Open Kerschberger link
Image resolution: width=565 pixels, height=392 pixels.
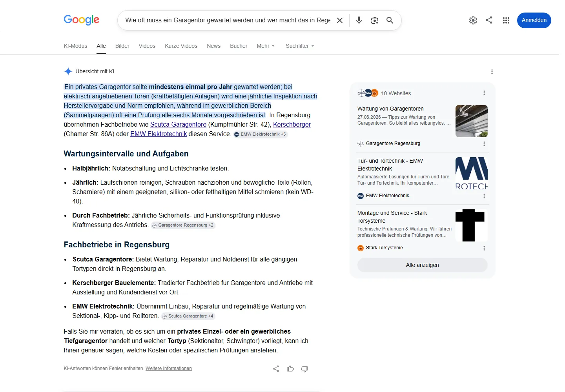coord(292,124)
